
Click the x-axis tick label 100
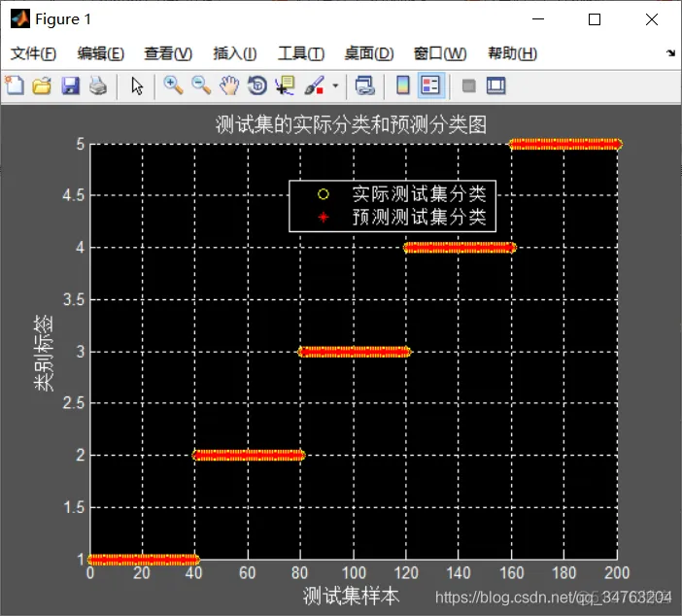pyautogui.click(x=354, y=573)
